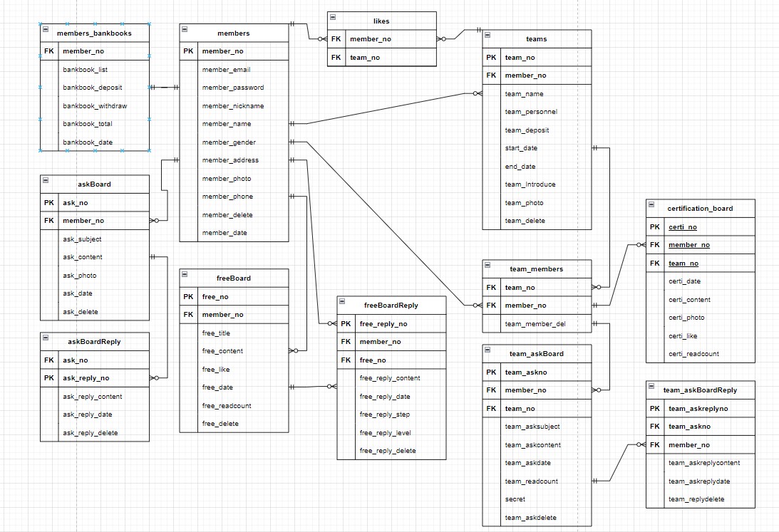Click the free_reply_level row
The image size is (779, 532).
tap(391, 433)
